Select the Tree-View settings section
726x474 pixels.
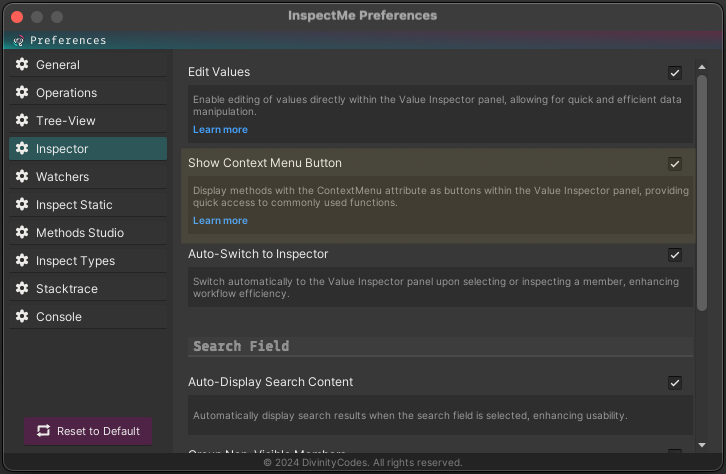click(88, 121)
